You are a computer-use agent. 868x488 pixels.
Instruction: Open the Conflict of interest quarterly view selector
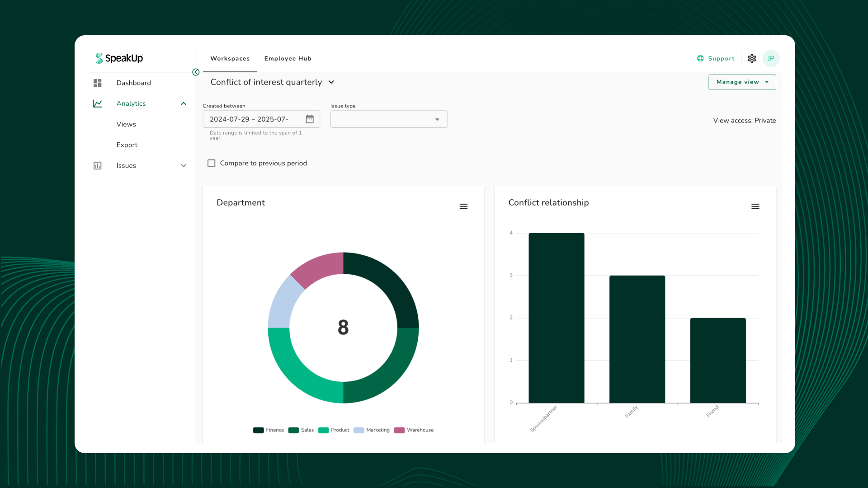272,82
